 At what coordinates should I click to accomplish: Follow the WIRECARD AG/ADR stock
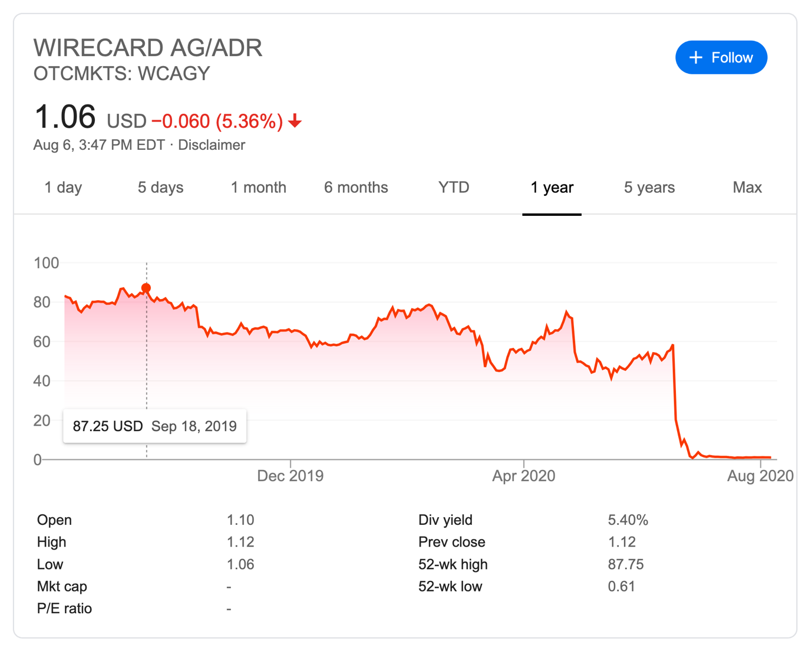721,57
